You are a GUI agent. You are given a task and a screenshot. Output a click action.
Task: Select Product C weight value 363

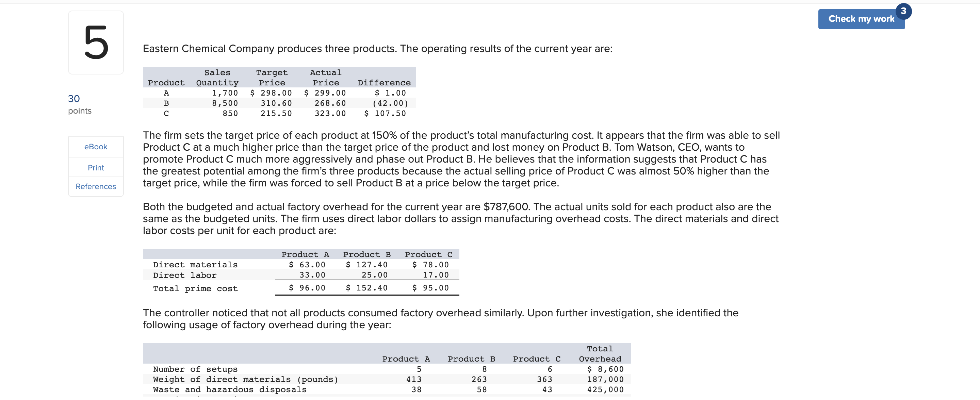tap(545, 380)
